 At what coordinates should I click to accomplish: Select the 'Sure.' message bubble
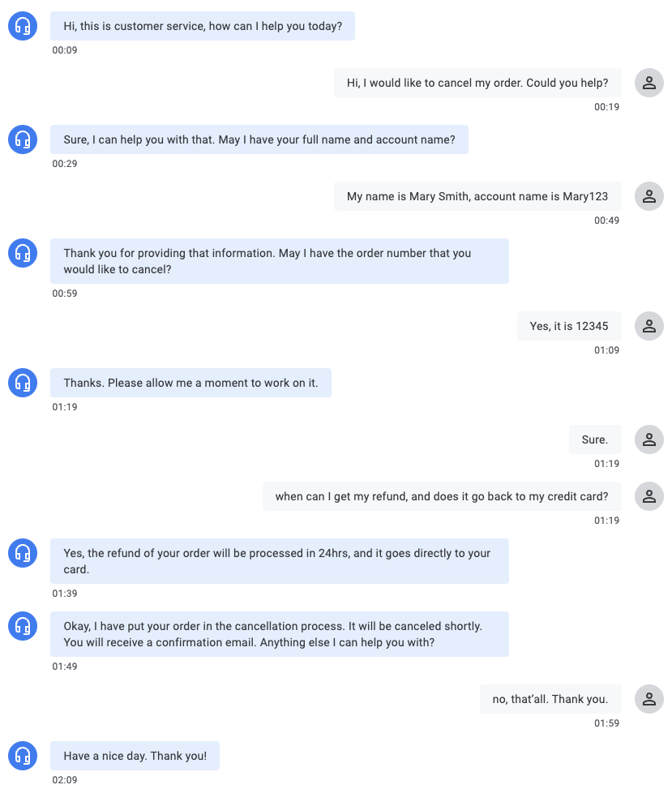pos(595,440)
